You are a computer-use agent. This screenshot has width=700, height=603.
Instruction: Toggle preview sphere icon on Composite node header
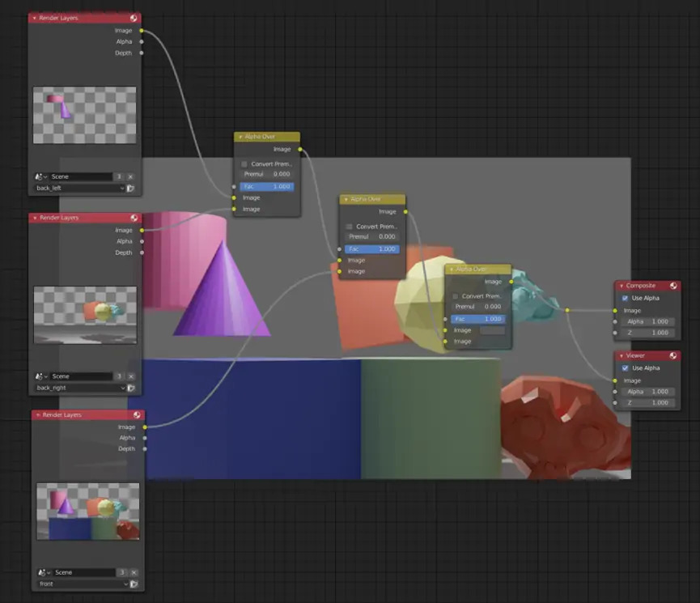coord(673,286)
